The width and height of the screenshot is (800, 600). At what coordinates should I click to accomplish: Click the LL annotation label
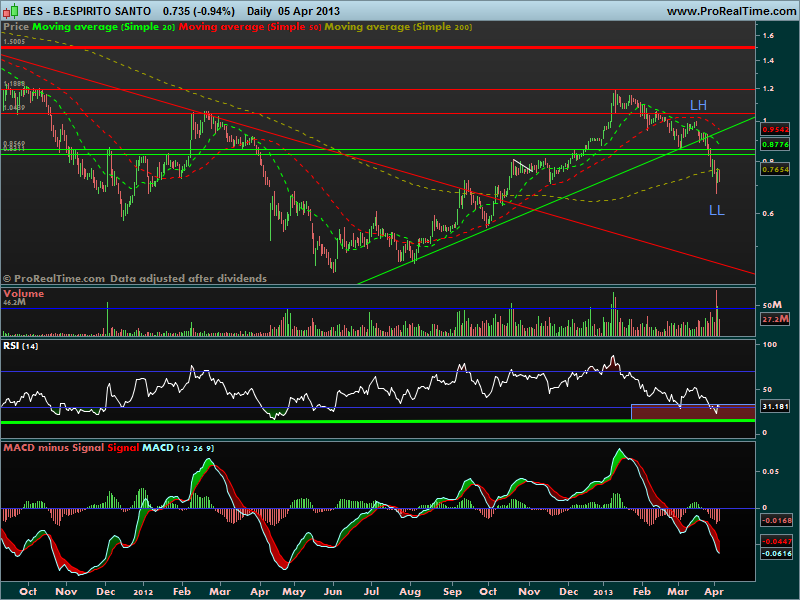pos(716,210)
